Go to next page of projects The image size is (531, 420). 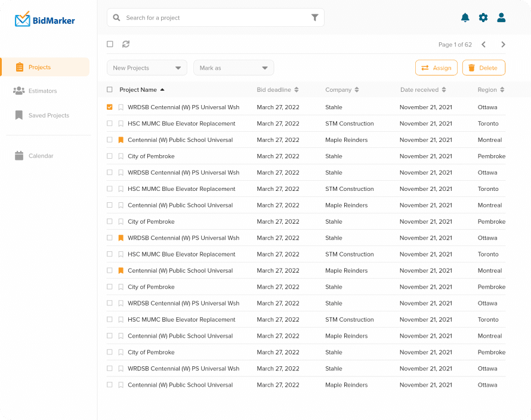(x=503, y=45)
